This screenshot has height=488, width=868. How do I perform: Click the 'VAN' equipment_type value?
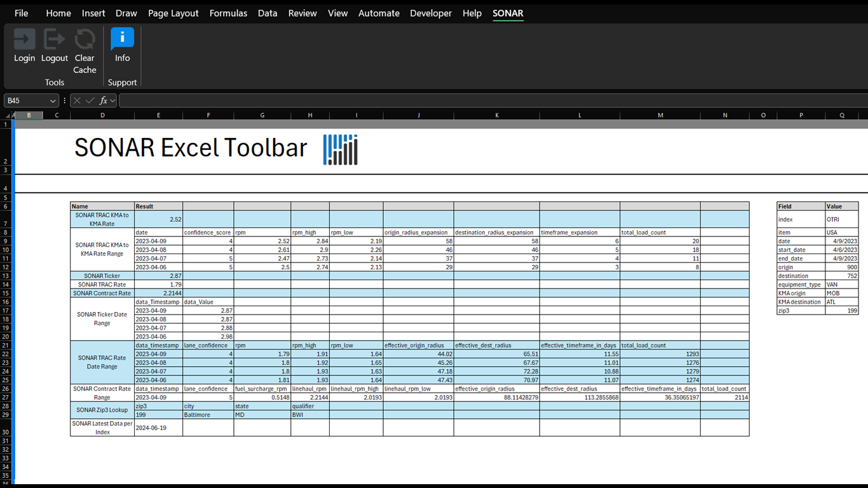tap(842, 285)
